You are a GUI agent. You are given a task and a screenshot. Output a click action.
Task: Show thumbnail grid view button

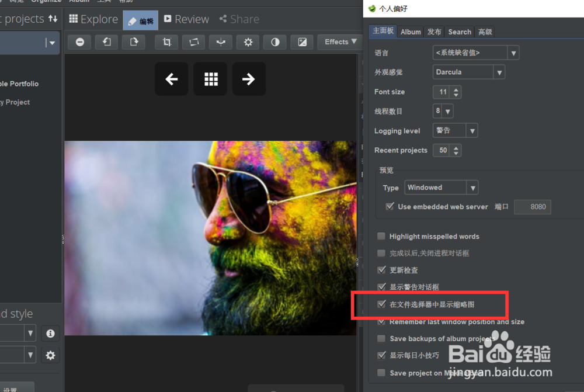pos(210,79)
